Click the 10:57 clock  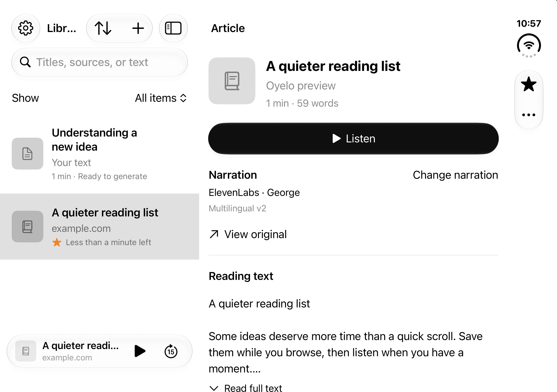click(529, 24)
